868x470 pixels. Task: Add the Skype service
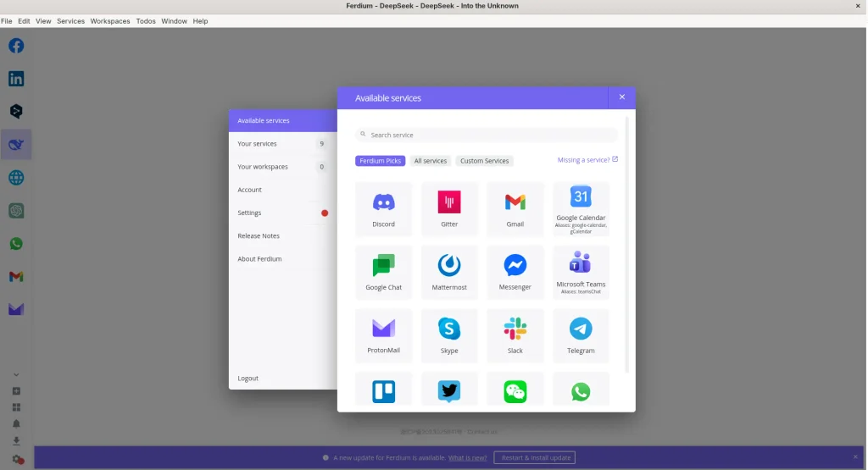(x=449, y=335)
